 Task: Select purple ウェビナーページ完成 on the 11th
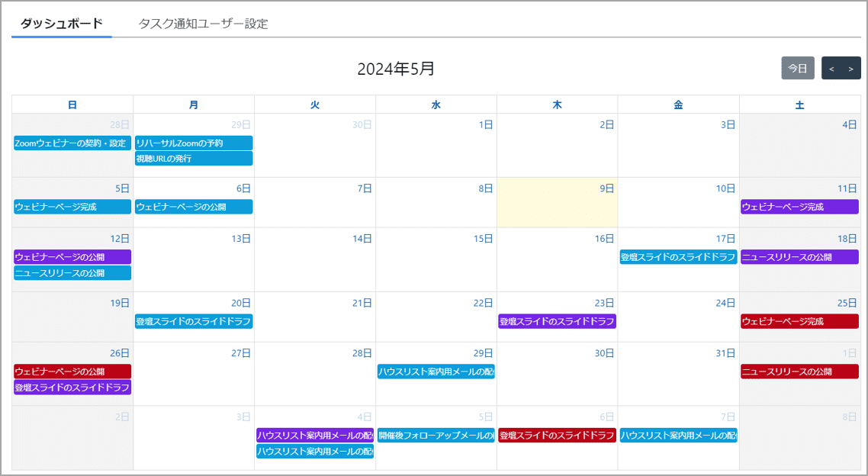(x=799, y=207)
